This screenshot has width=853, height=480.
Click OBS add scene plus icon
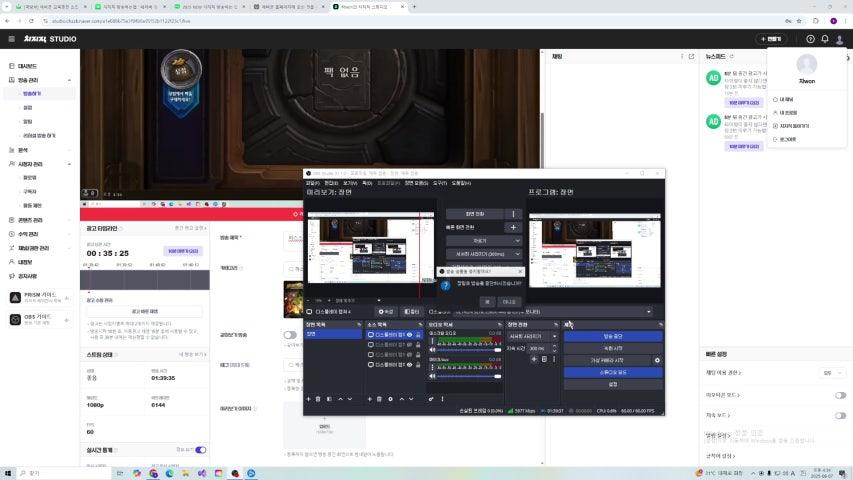(x=308, y=399)
